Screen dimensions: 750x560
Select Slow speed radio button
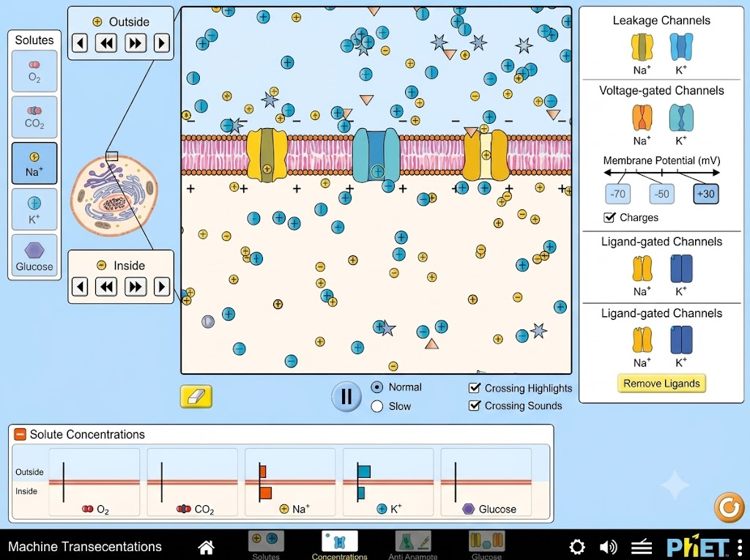tap(377, 406)
